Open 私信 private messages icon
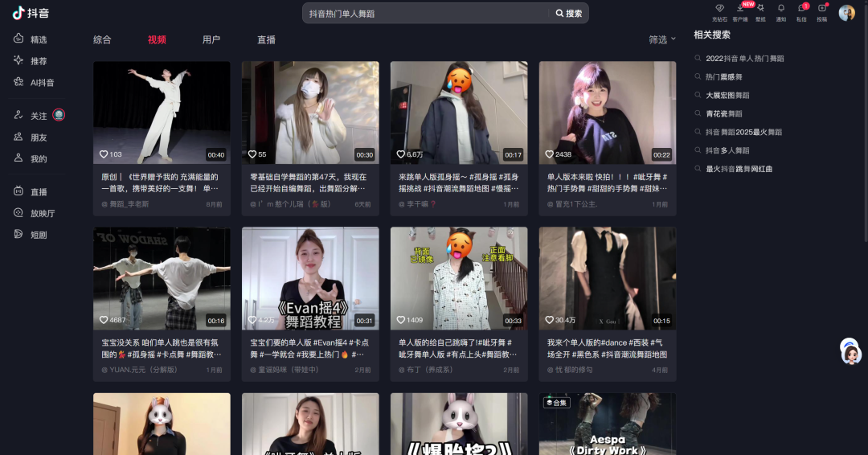 click(801, 9)
